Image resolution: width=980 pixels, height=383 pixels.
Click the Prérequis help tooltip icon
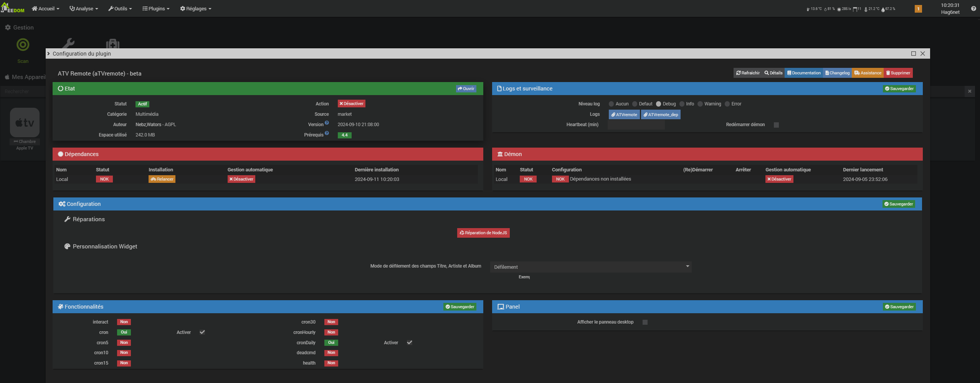327,133
